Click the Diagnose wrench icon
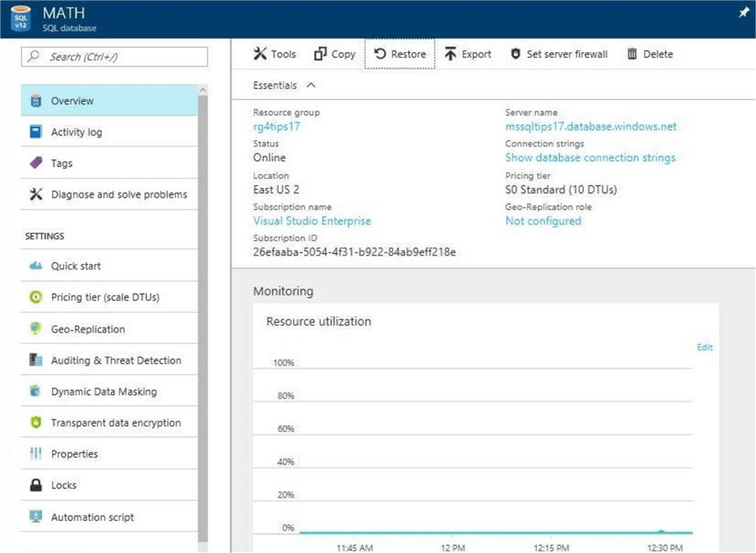This screenshot has height=553, width=756. click(35, 194)
